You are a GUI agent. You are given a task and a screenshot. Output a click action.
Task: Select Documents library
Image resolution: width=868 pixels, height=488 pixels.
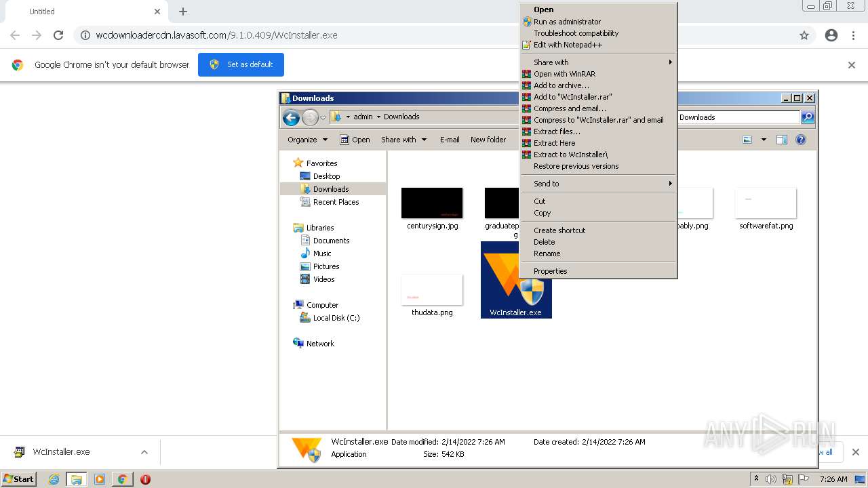click(331, 241)
